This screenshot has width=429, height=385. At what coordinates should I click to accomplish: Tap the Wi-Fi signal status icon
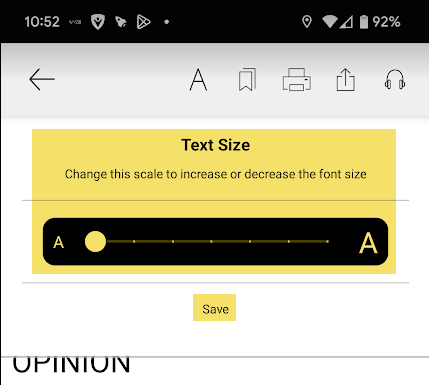[x=329, y=22]
